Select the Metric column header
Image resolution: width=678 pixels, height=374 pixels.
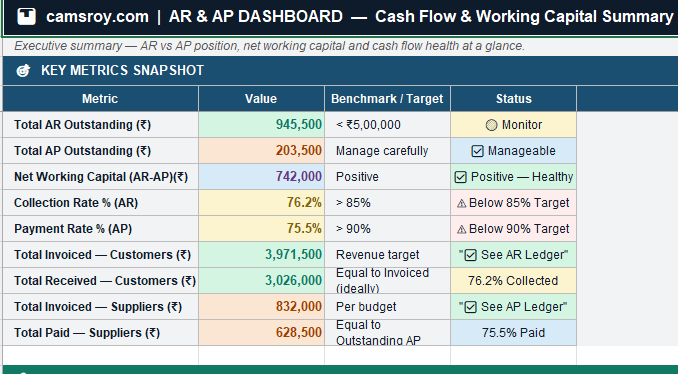pyautogui.click(x=100, y=99)
